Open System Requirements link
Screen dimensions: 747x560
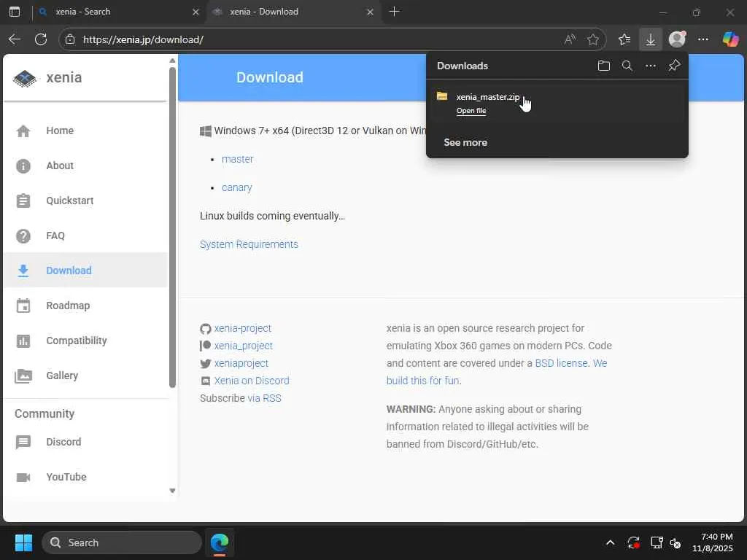coord(249,244)
